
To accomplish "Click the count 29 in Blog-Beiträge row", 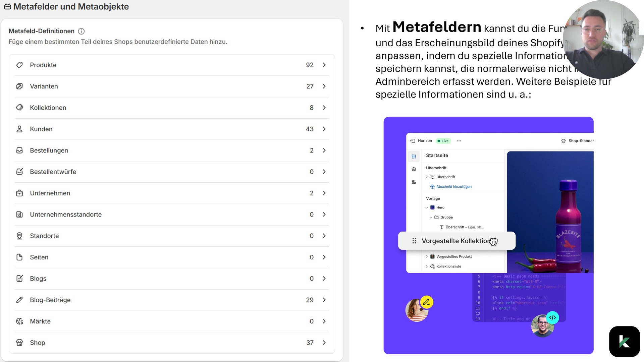I will [310, 300].
